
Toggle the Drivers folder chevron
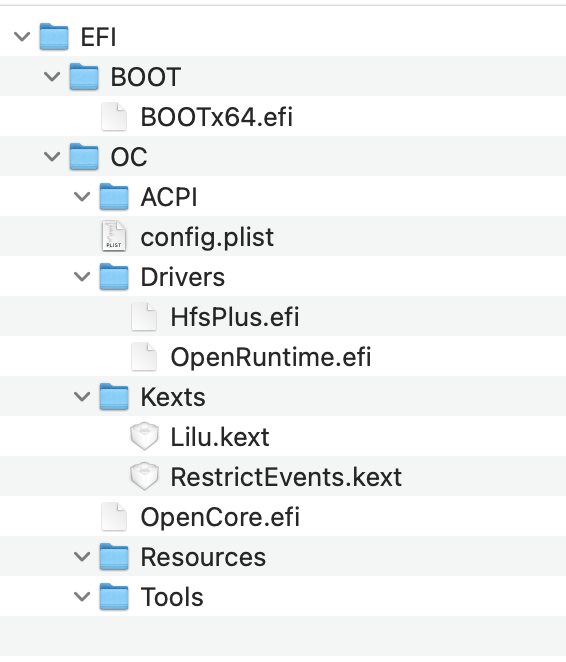point(82,277)
